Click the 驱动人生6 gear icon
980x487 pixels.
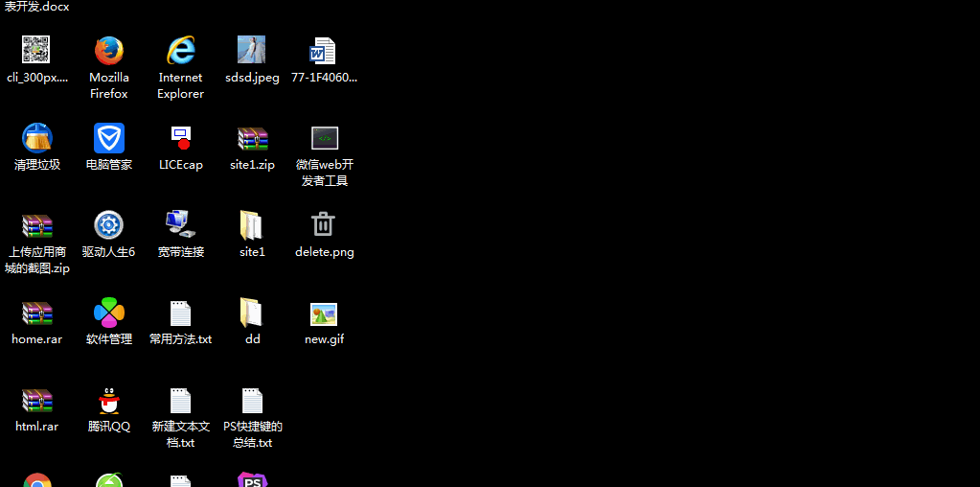click(x=109, y=225)
